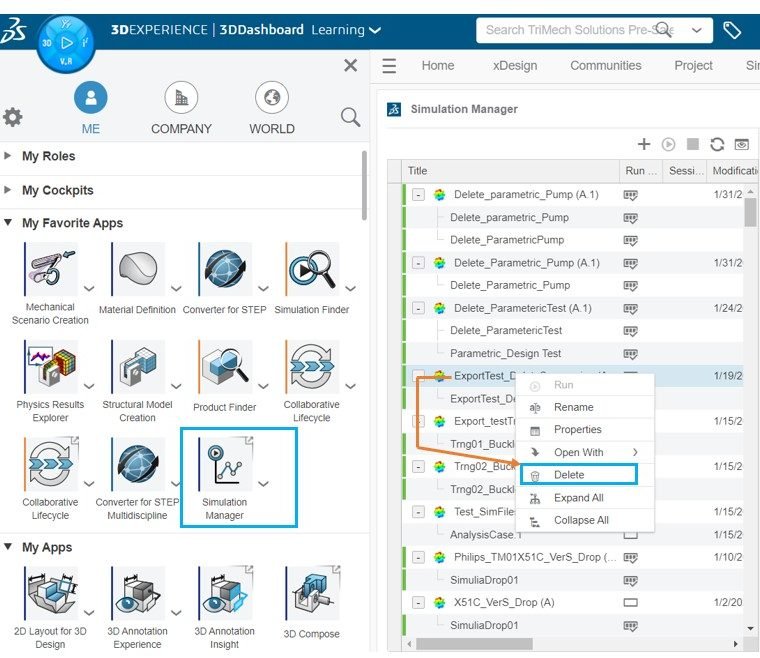This screenshot has height=658, width=760.
Task: Open the hamburger menu beside Home
Action: click(389, 65)
